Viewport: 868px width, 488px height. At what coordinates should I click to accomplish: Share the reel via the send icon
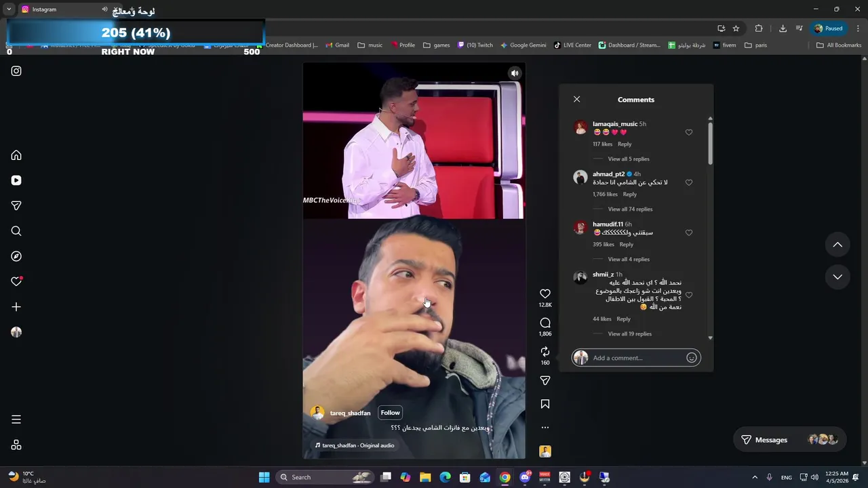coord(545,380)
